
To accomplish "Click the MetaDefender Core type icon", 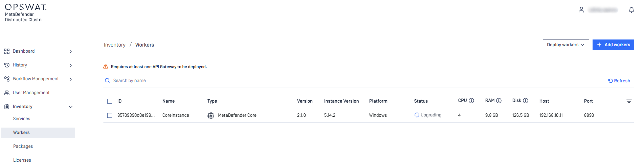I will coord(211,115).
